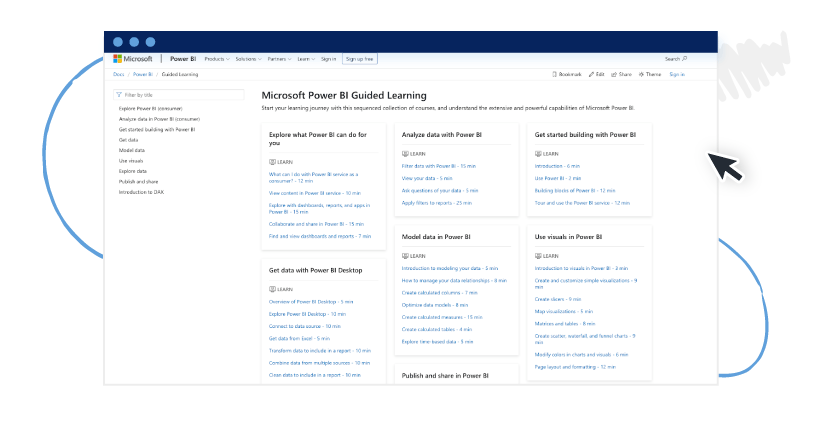
Task: Click the Learn icon in the Explore card
Action: tap(272, 162)
